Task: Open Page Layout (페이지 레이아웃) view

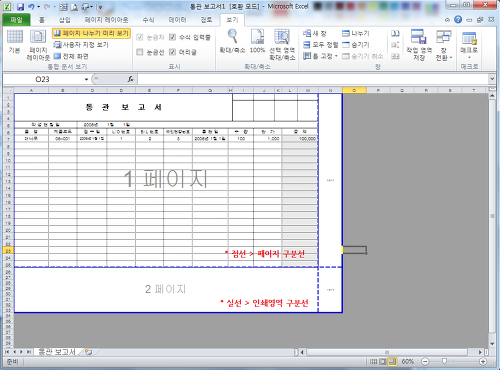Action: click(x=38, y=45)
